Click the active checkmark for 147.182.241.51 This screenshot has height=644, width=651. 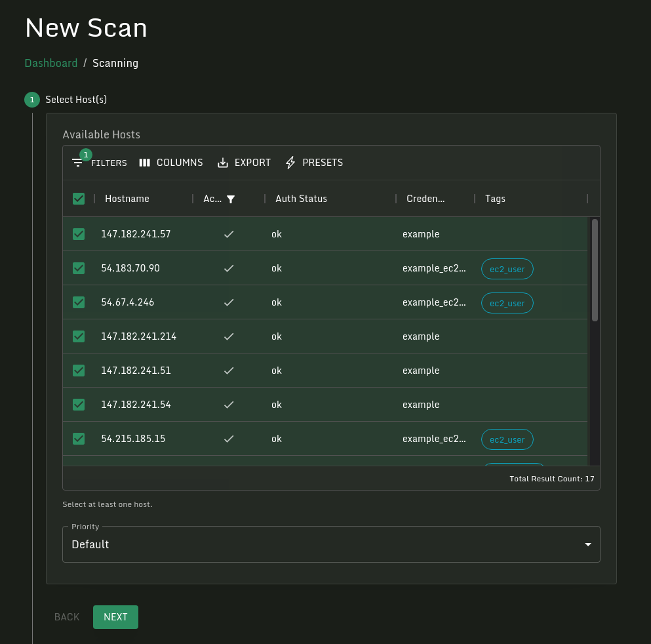coord(229,371)
